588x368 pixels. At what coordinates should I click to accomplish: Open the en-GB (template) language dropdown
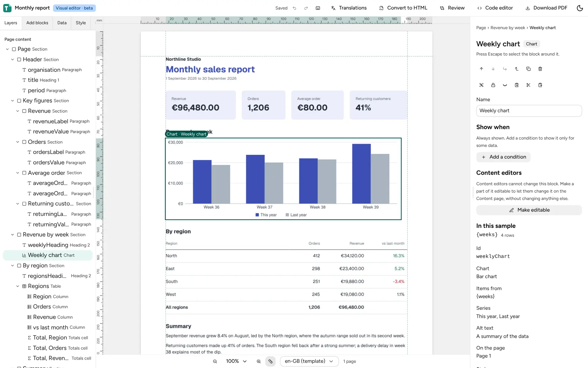point(309,362)
